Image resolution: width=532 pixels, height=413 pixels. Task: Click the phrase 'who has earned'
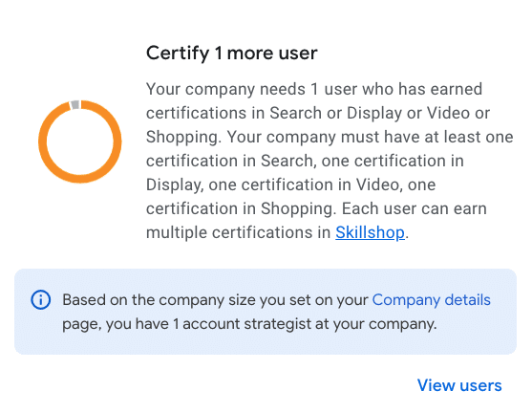[x=422, y=89]
